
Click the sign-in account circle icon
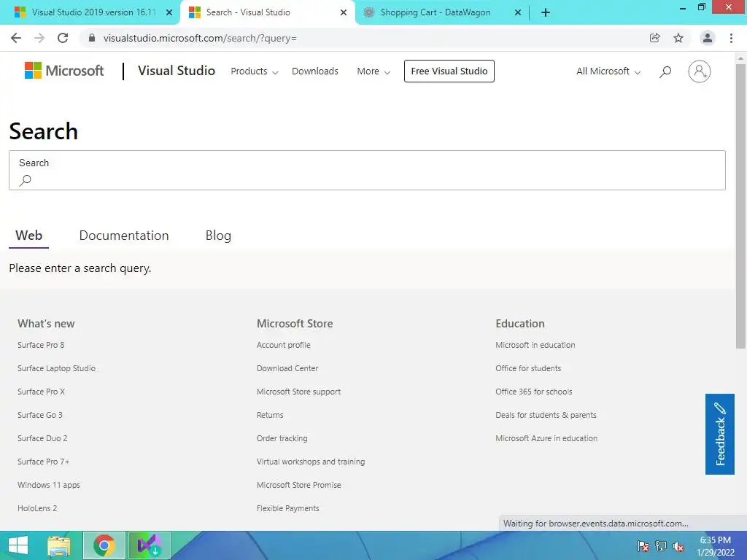[x=700, y=71]
